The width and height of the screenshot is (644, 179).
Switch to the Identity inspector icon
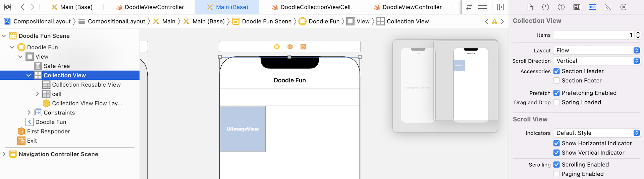tap(577, 7)
